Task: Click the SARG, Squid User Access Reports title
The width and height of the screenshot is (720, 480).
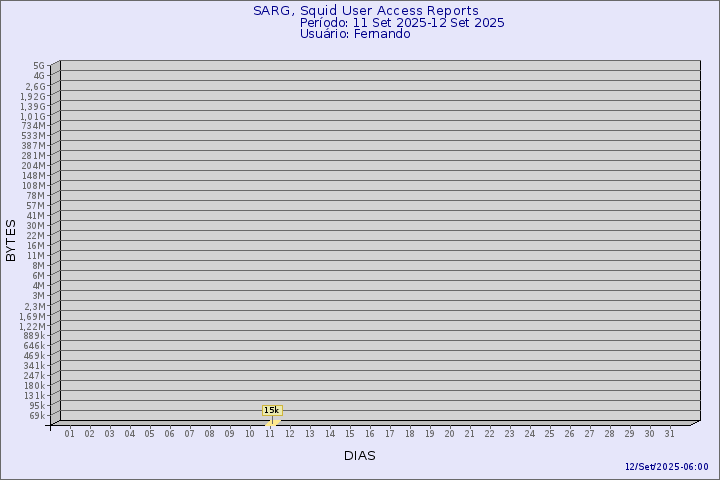Action: [x=365, y=11]
